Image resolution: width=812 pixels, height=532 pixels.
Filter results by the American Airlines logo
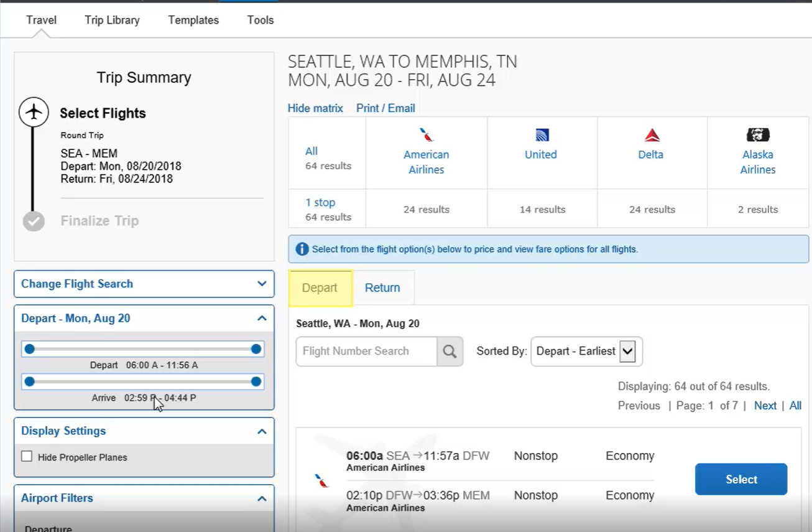[426, 133]
